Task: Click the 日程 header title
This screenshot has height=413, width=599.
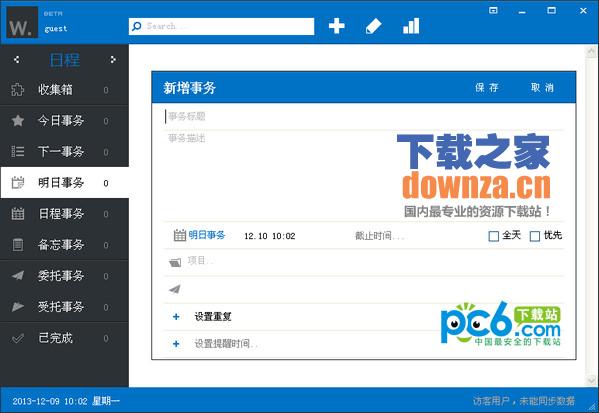Action: point(65,60)
